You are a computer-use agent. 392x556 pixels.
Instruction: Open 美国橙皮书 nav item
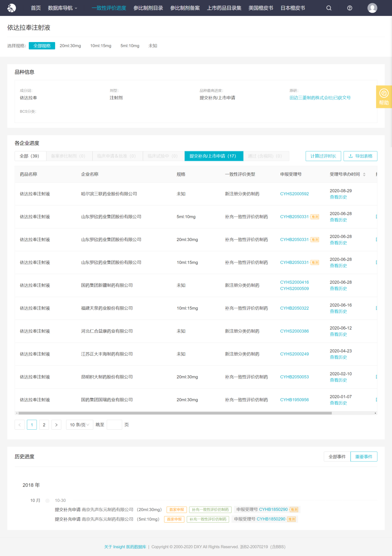[x=261, y=8]
